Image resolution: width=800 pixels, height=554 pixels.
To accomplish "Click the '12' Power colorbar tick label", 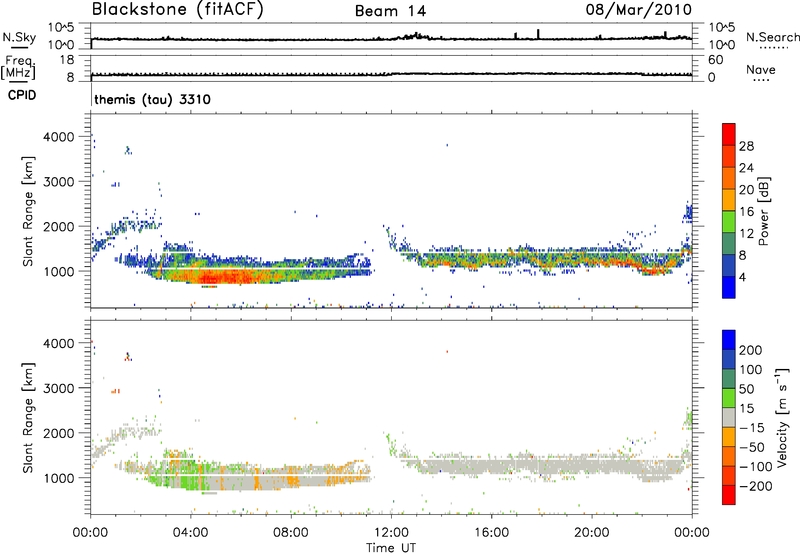I will pyautogui.click(x=746, y=234).
